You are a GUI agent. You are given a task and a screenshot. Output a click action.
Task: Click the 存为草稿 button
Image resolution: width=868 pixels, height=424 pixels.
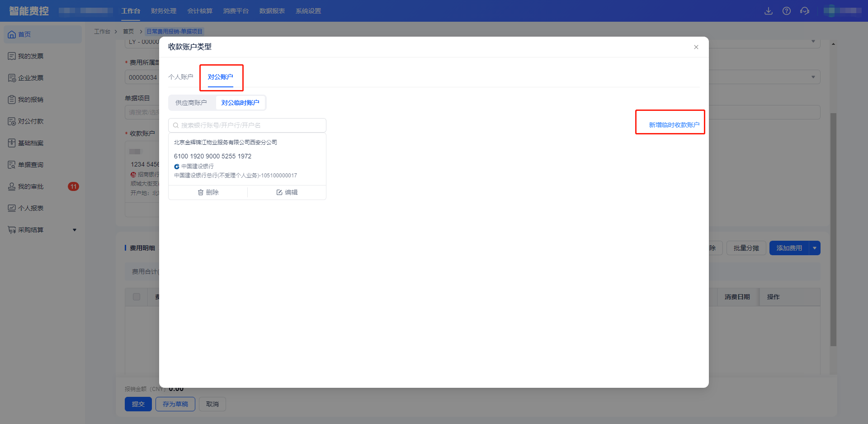click(175, 404)
